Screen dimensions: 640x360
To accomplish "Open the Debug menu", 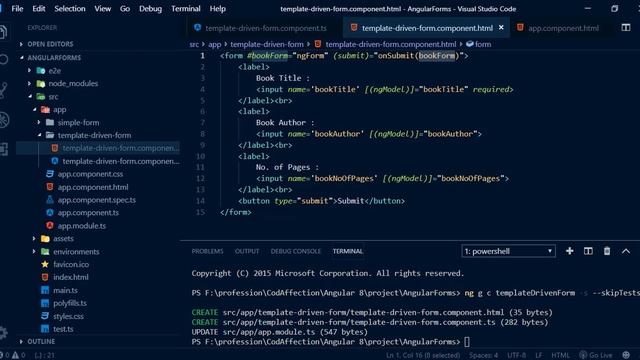I will point(150,9).
